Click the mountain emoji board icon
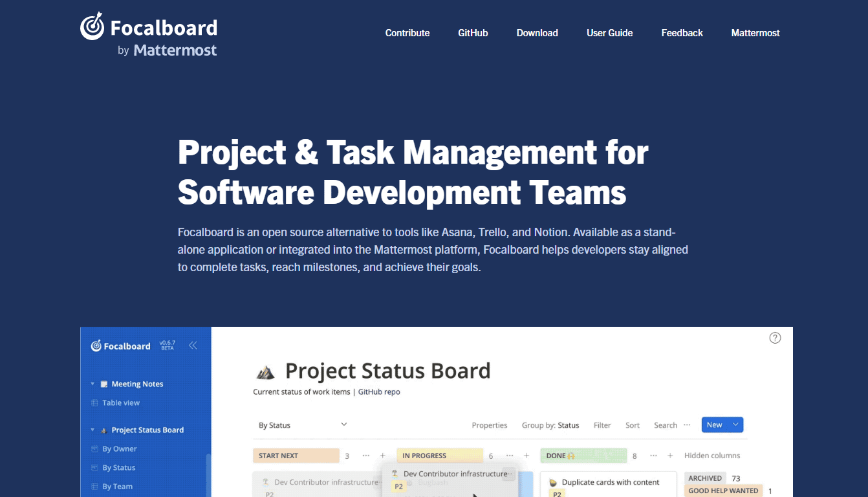The height and width of the screenshot is (497, 868). coord(265,372)
